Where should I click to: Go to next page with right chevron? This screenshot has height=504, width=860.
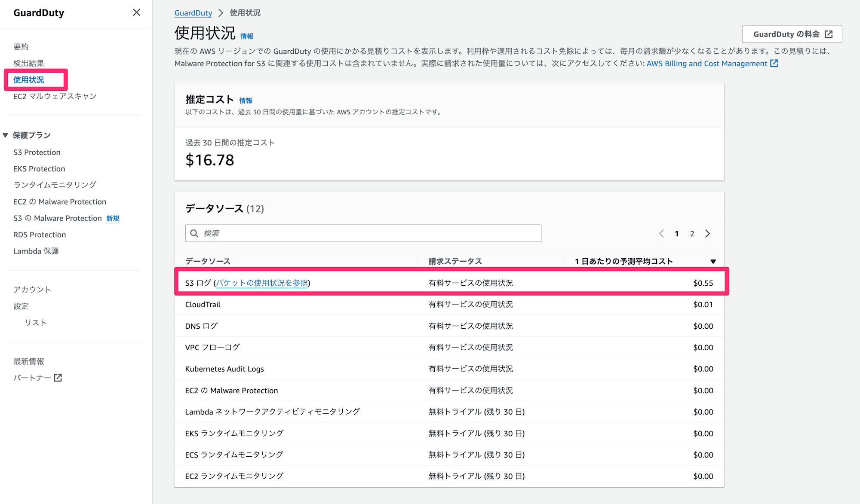tap(708, 234)
